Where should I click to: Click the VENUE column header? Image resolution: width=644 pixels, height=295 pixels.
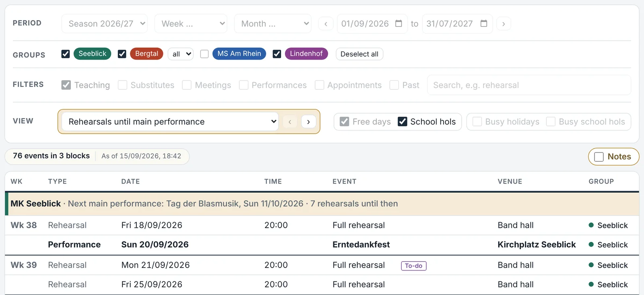pyautogui.click(x=510, y=182)
